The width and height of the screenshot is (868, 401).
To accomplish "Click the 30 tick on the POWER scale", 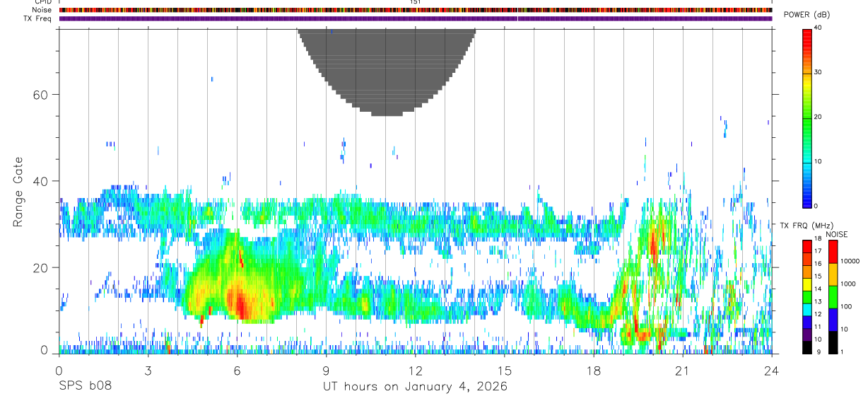I will click(x=818, y=72).
